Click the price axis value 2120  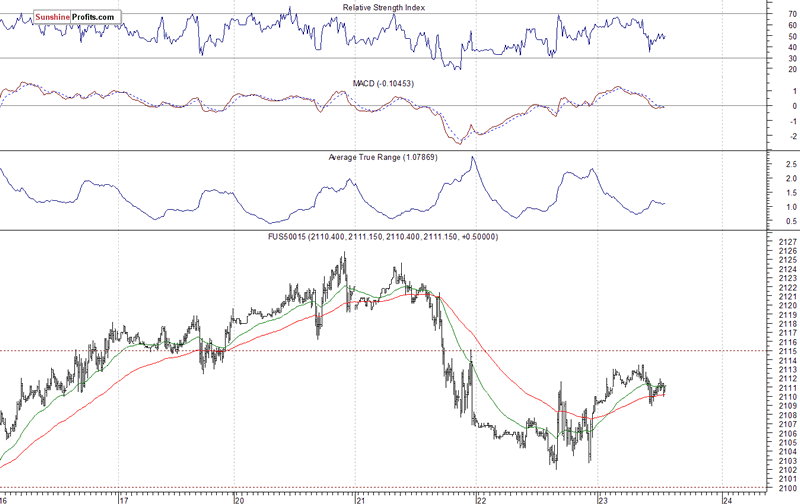[x=788, y=306]
